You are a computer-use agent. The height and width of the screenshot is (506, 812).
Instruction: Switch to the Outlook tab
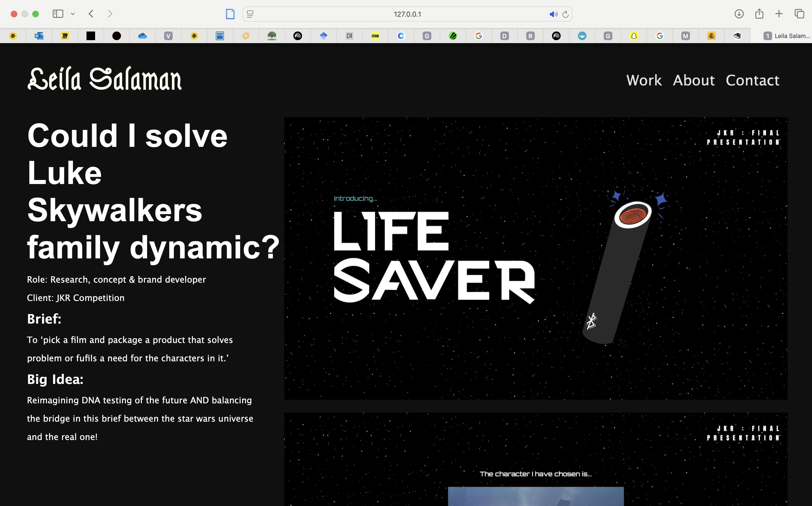pos(39,36)
